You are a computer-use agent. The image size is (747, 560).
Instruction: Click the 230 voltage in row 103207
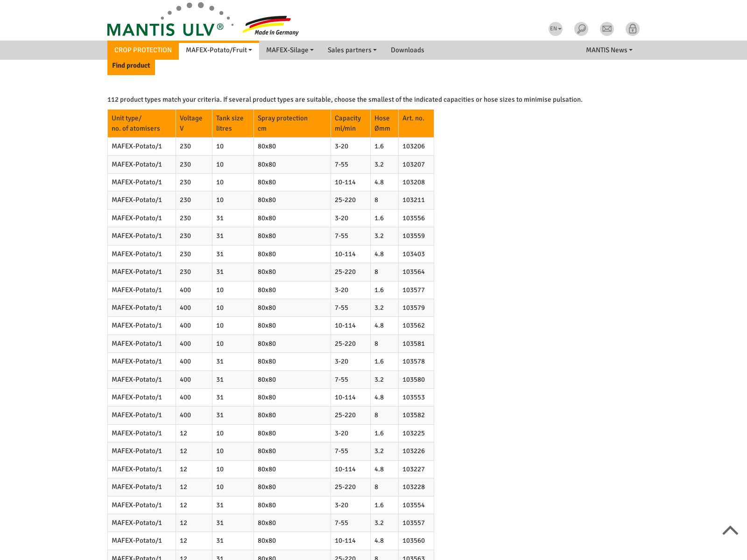185,164
